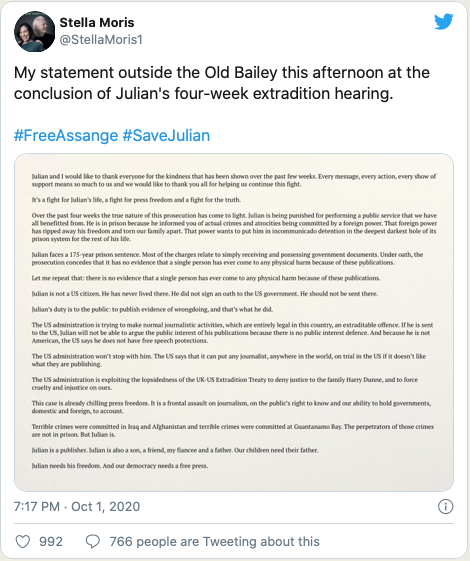Open the #FreeAssange hashtag
The width and height of the screenshot is (470, 561).
66,136
